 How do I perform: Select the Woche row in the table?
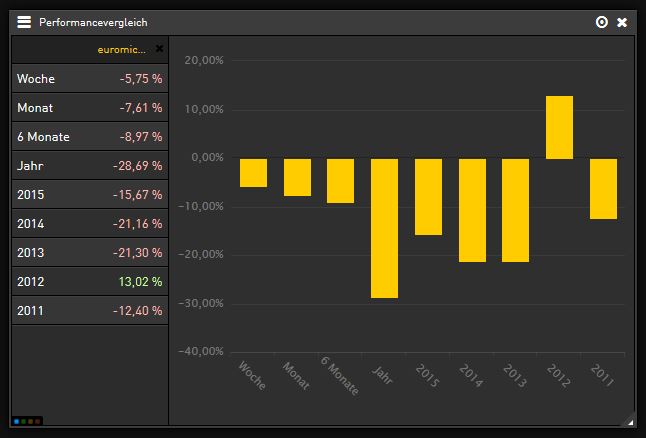(89, 79)
